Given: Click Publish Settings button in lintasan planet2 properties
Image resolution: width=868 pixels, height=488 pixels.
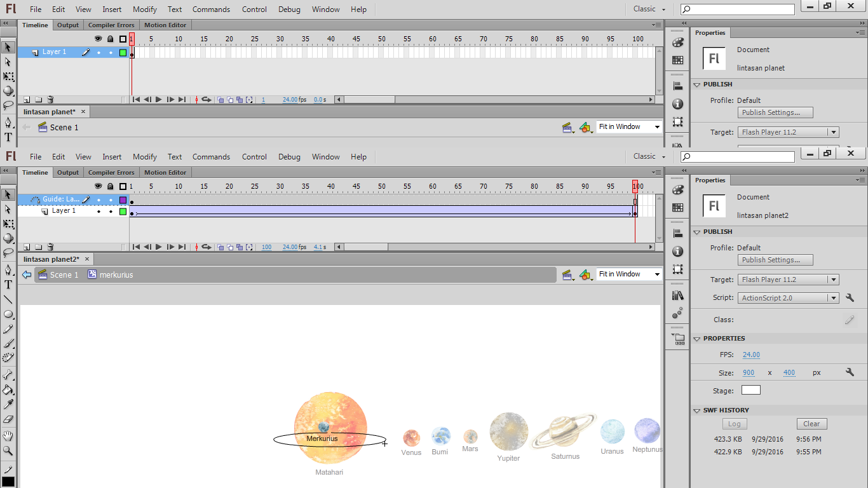Looking at the screenshot, I should (775, 260).
